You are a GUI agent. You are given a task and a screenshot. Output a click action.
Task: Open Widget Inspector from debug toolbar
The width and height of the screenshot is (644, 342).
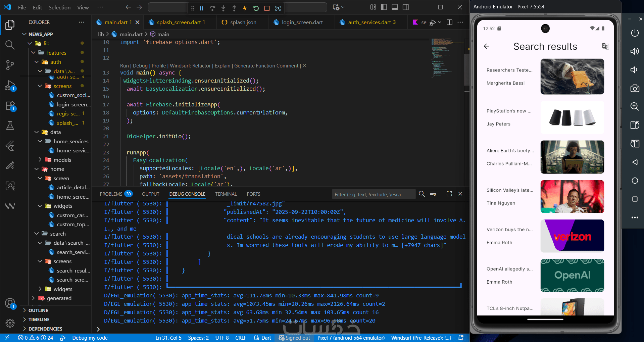tap(278, 8)
